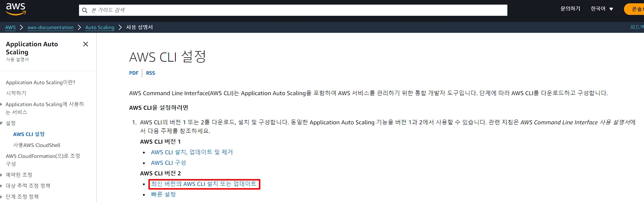Click AWS CLI을 설정하려면 heading
Viewport: 644px width, 202px height.
click(x=159, y=108)
